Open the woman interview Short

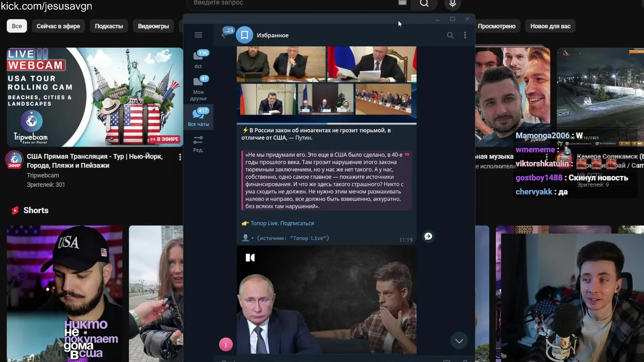click(155, 294)
